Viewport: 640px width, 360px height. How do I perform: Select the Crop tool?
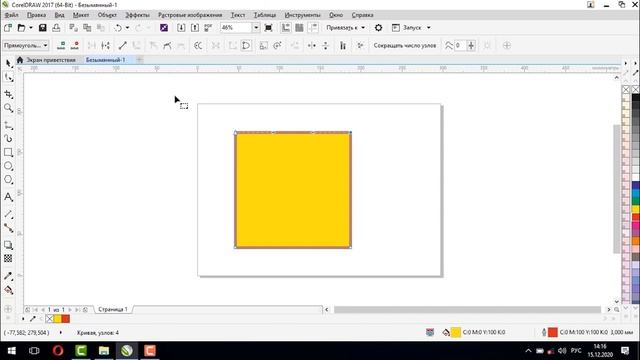8,94
